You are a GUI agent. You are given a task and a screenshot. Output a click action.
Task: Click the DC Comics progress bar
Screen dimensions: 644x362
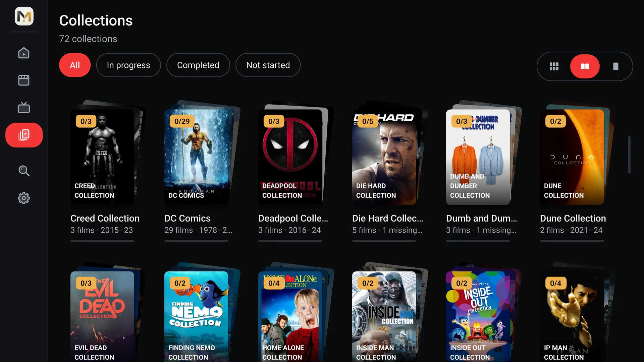pos(196,241)
